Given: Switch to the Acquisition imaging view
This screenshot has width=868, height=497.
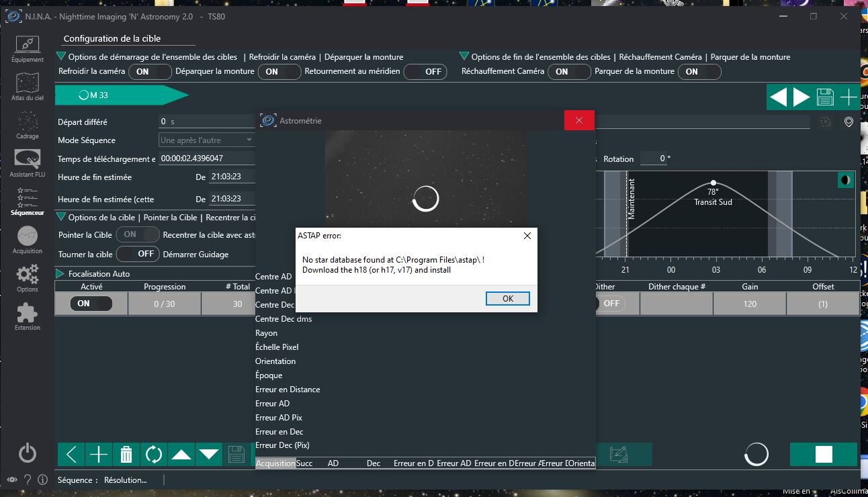Looking at the screenshot, I should point(27,240).
